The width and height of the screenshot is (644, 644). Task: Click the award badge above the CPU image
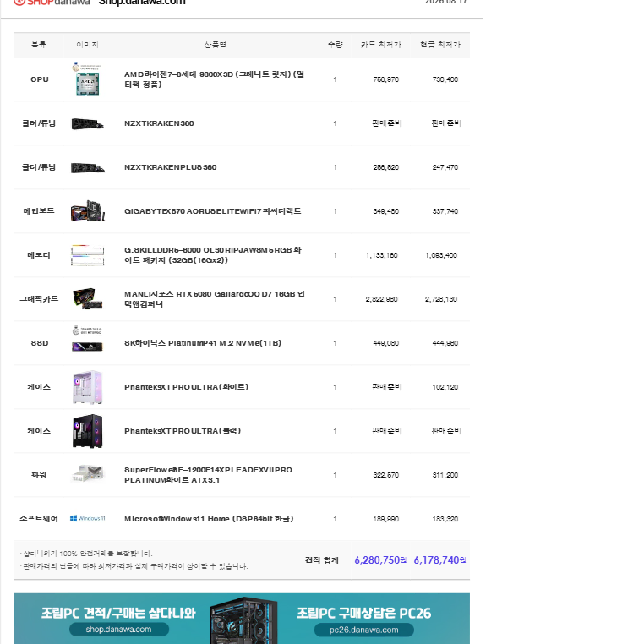tap(87, 67)
